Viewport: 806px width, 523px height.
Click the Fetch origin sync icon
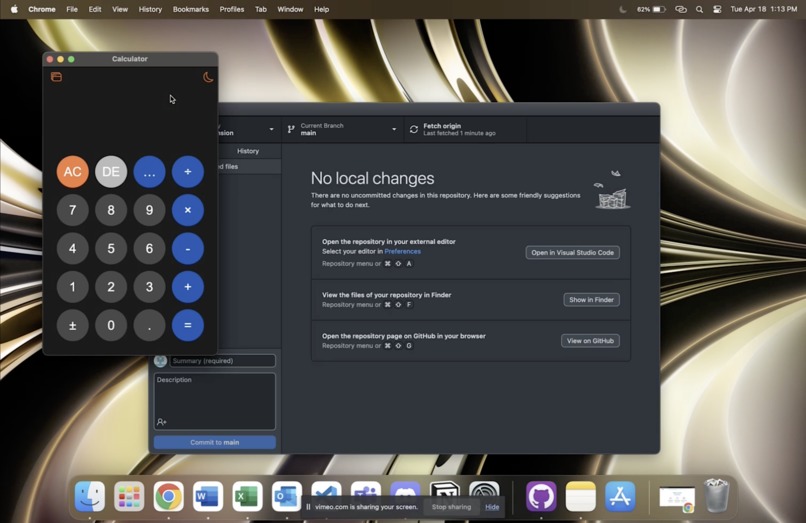click(x=414, y=130)
